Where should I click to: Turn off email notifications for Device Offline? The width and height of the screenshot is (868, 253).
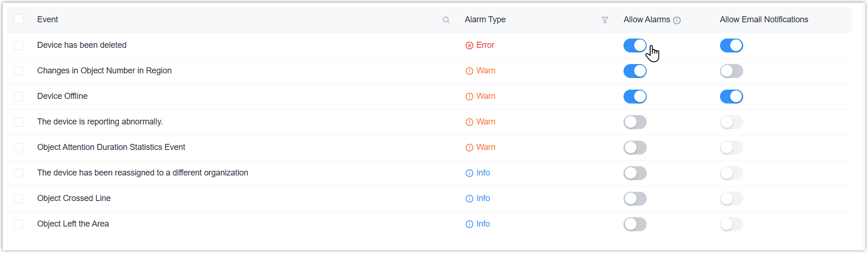tap(731, 97)
